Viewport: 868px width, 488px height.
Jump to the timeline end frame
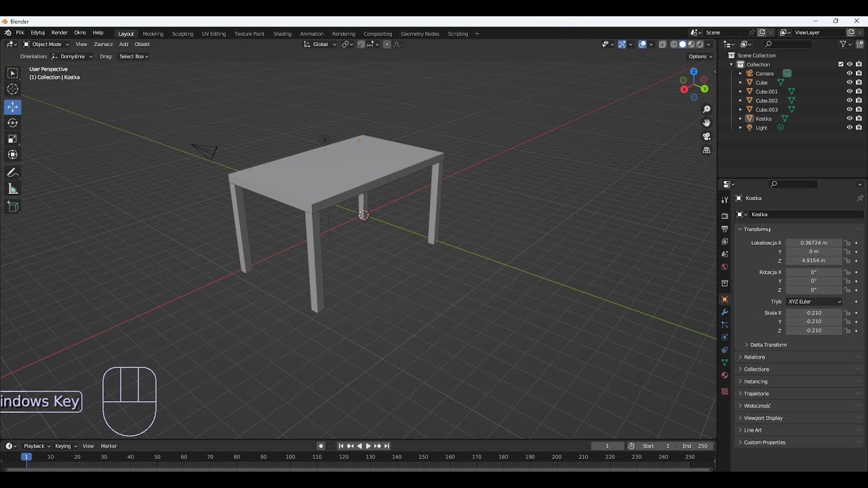click(x=387, y=446)
